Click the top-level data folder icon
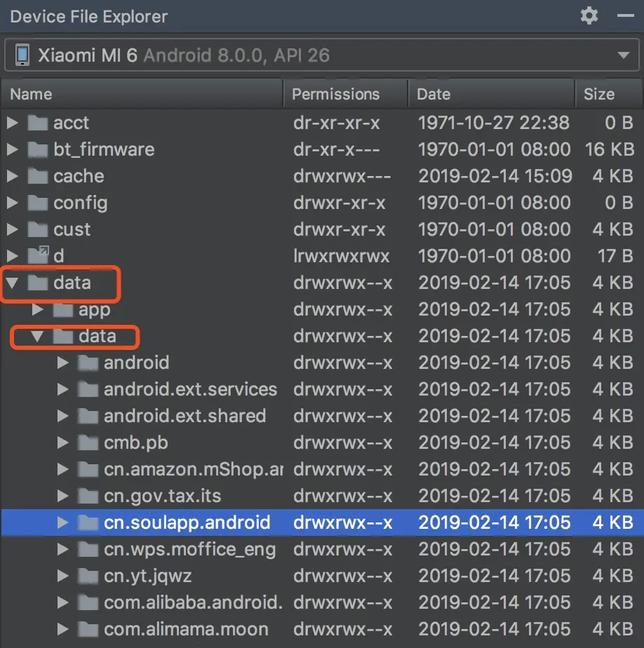644x648 pixels. pos(38,283)
